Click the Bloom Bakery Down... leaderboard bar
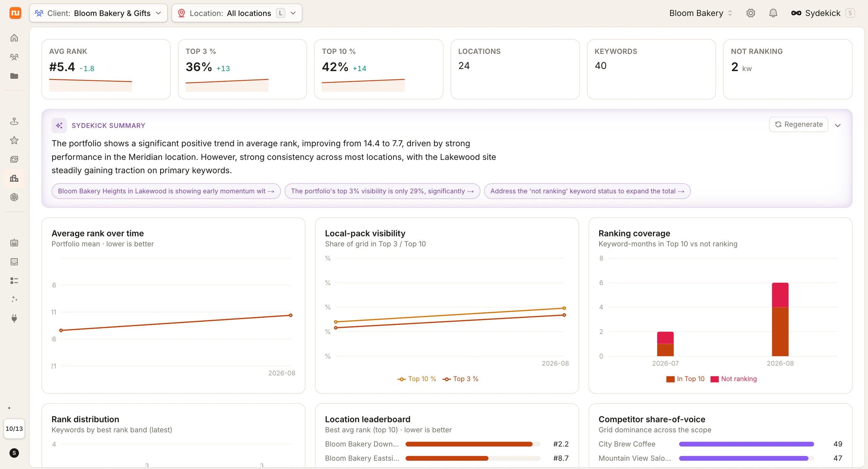The width and height of the screenshot is (868, 469). click(473, 444)
